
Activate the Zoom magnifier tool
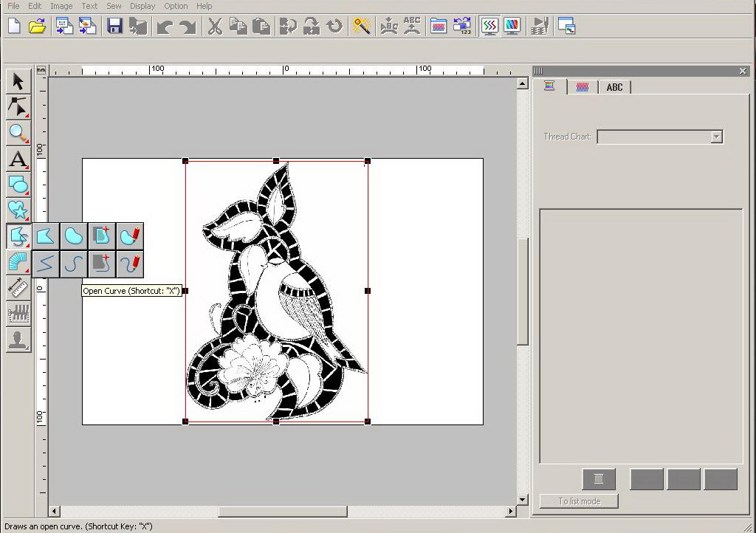pyautogui.click(x=18, y=133)
